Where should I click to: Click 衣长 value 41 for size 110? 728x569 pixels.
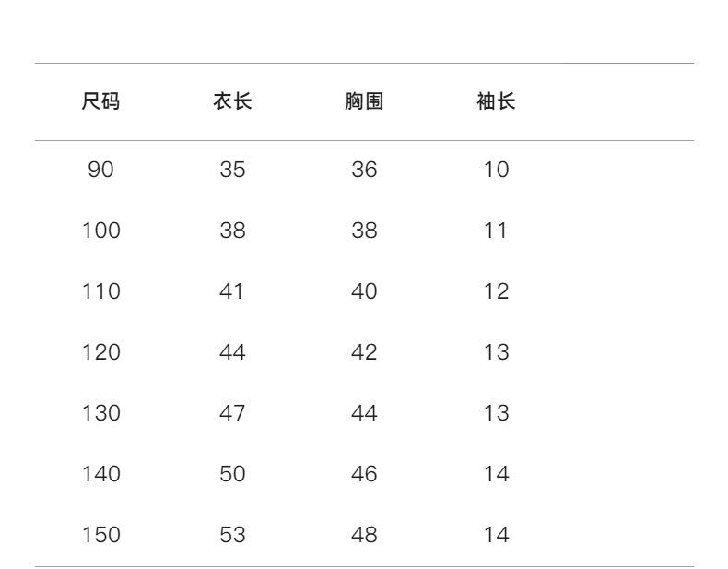232,291
